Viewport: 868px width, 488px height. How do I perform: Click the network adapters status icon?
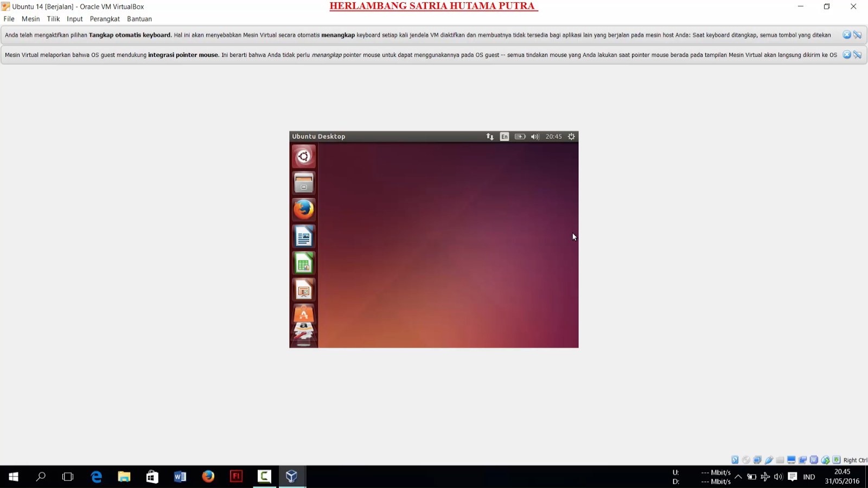point(758,460)
